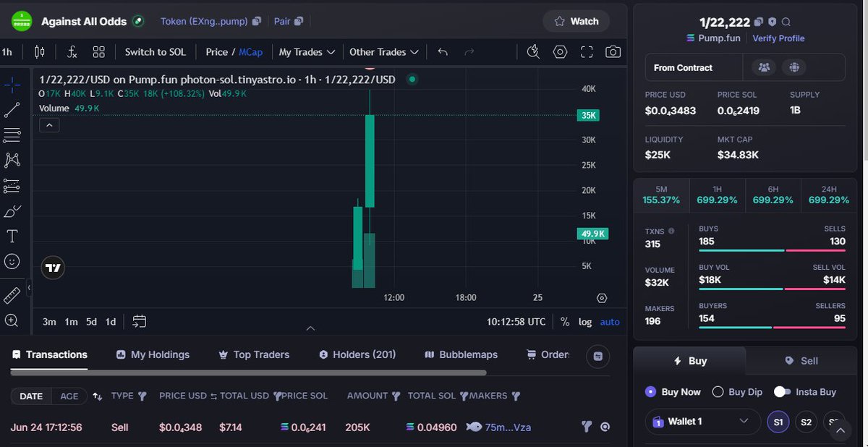Select the Text annotation tool

click(x=12, y=237)
